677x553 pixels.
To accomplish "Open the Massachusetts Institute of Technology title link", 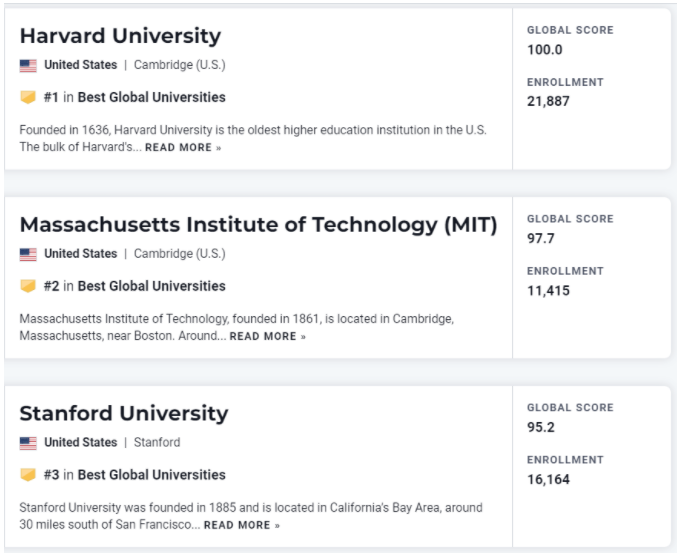I will click(x=258, y=225).
